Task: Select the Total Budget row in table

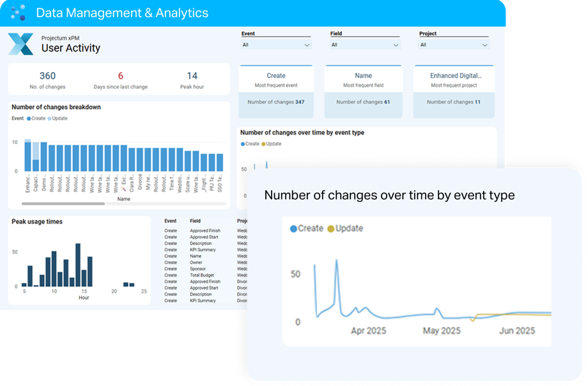Action: 203,275
